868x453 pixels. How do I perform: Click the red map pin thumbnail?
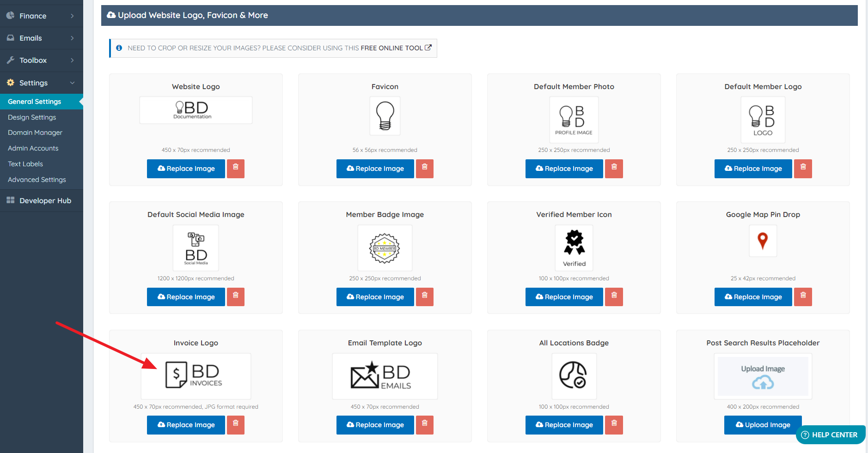(763, 241)
